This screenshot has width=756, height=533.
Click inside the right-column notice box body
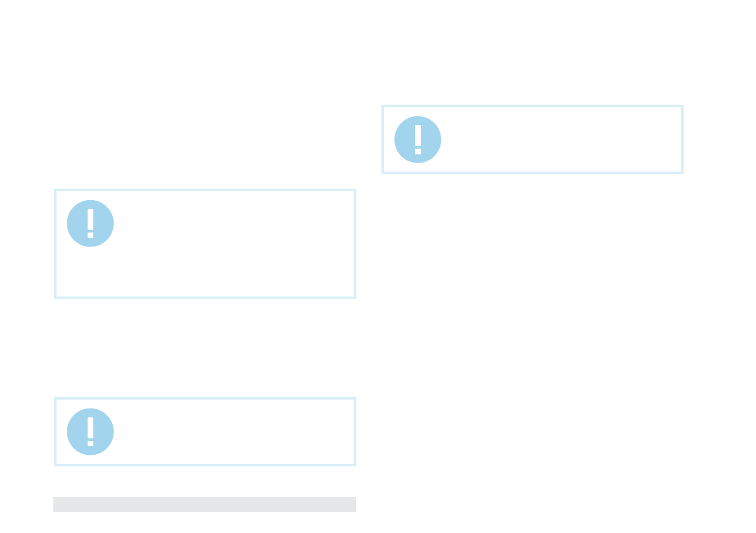pos(559,139)
